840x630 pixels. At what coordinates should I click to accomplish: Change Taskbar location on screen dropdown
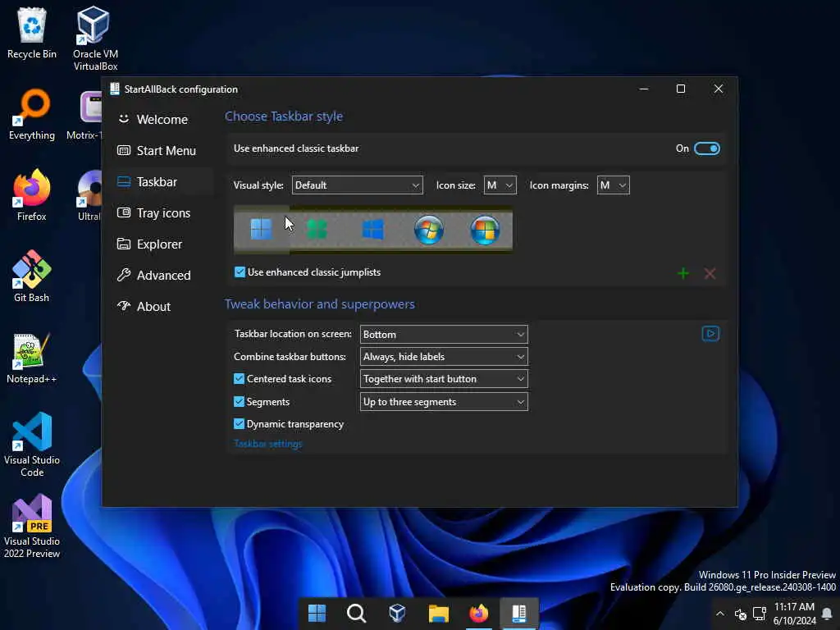(x=444, y=335)
